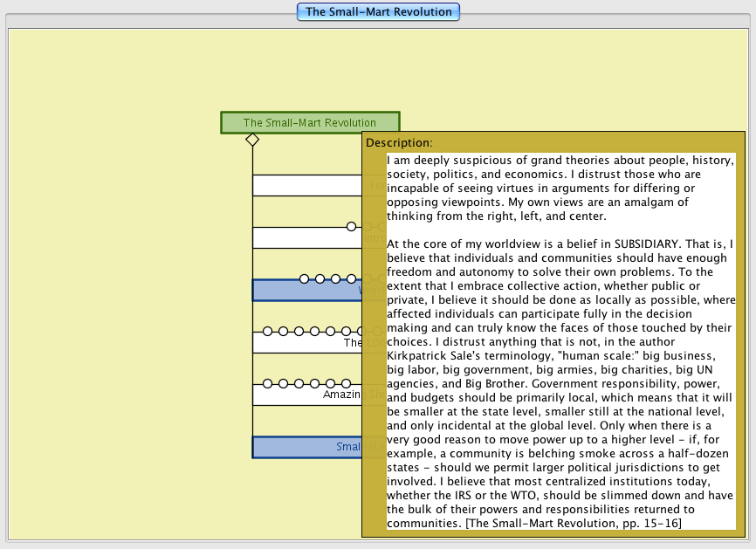This screenshot has width=756, height=549.
Task: Select the topmost white bar below the diamond
Action: coord(306,185)
